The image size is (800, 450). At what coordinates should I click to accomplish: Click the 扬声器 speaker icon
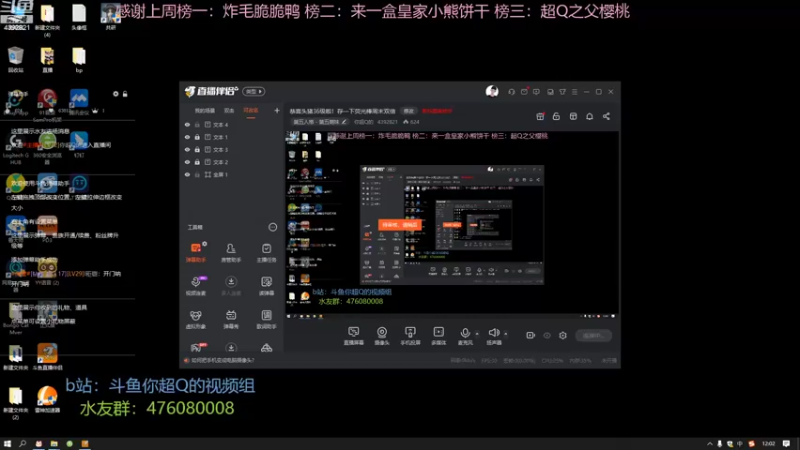coord(493,333)
